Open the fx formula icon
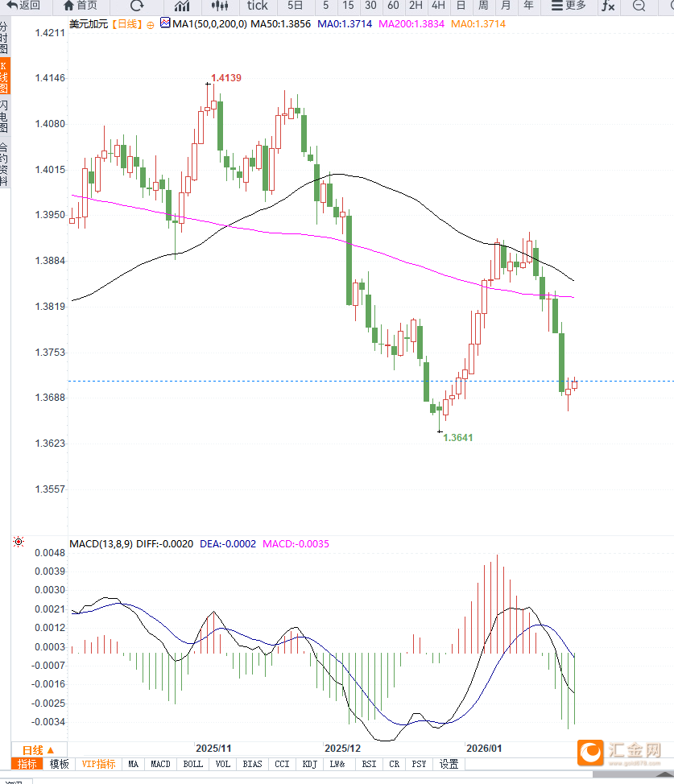Screen dimensions: 674x784 point(608,6)
